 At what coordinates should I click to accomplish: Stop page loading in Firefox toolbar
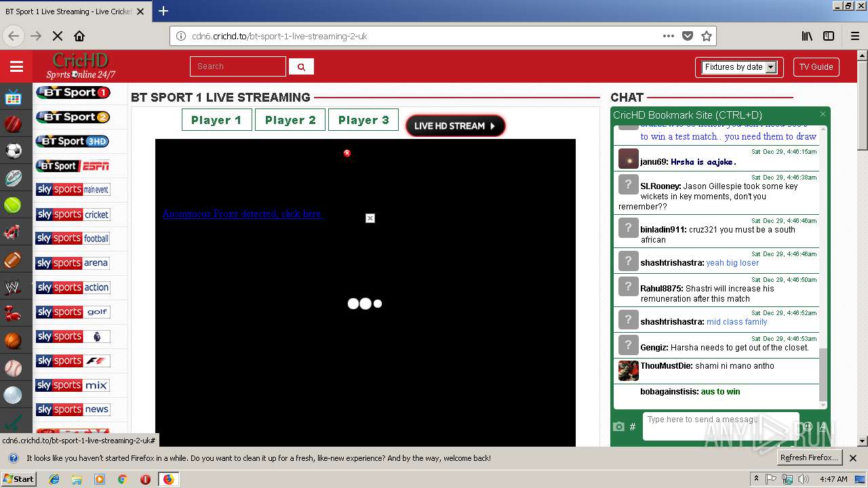pyautogui.click(x=58, y=36)
